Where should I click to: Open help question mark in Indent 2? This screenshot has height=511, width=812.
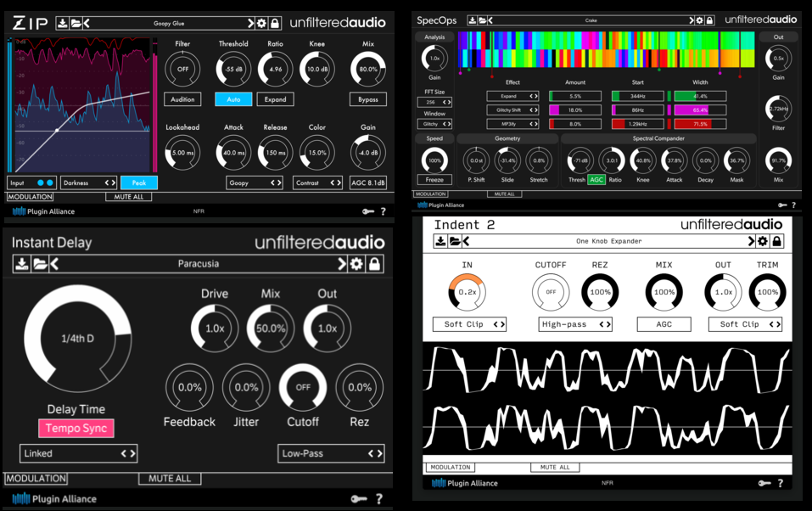tap(781, 483)
